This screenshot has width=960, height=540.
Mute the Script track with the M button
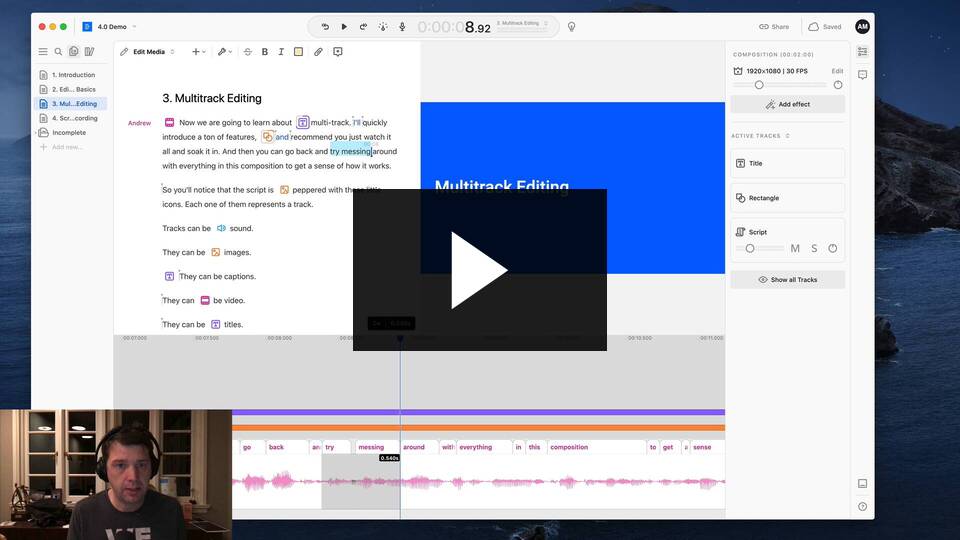tap(795, 248)
